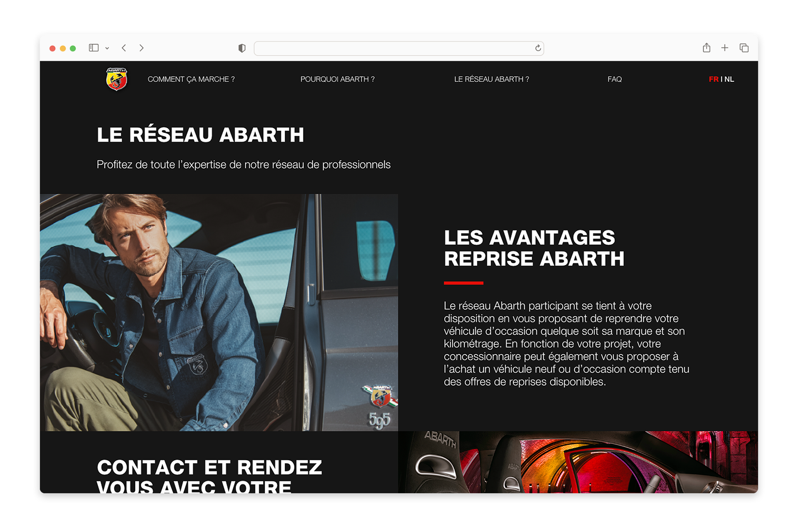This screenshot has width=798, height=532.
Task: Click the red car interior image
Action: click(x=578, y=462)
